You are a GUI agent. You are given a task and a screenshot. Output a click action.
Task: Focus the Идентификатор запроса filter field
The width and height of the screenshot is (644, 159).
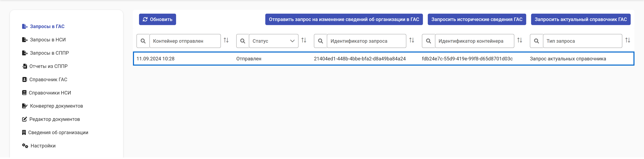366,41
